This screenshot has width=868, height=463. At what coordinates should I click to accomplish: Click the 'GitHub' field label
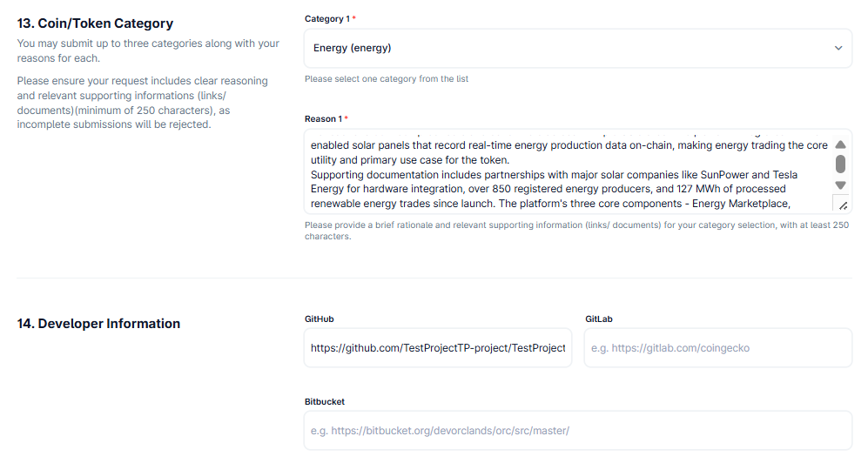(x=320, y=319)
